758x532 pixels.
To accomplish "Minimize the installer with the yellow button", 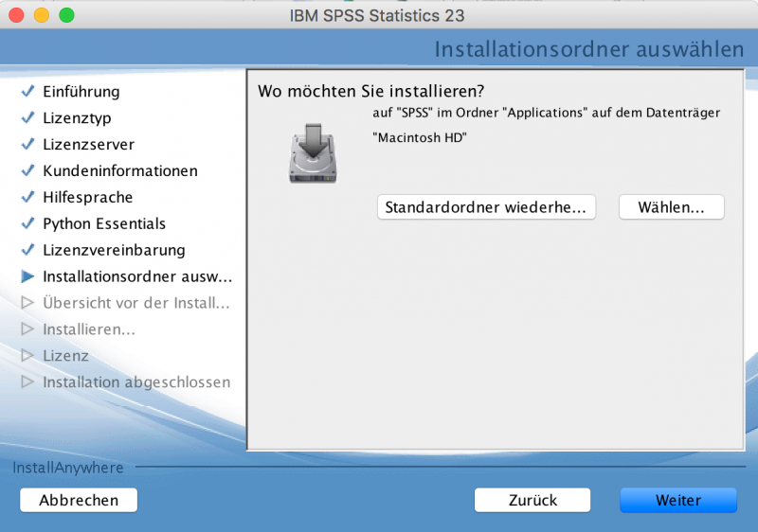I will 42,15.
